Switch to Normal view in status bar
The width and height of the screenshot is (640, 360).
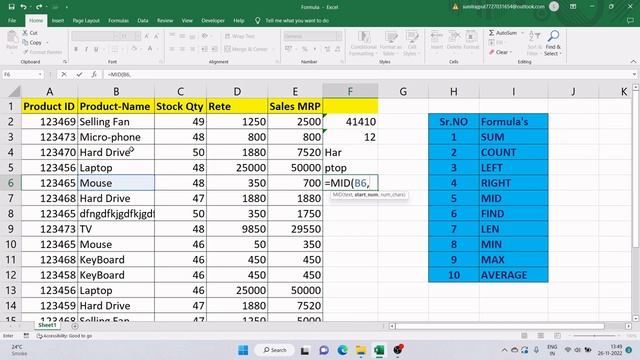(524, 336)
